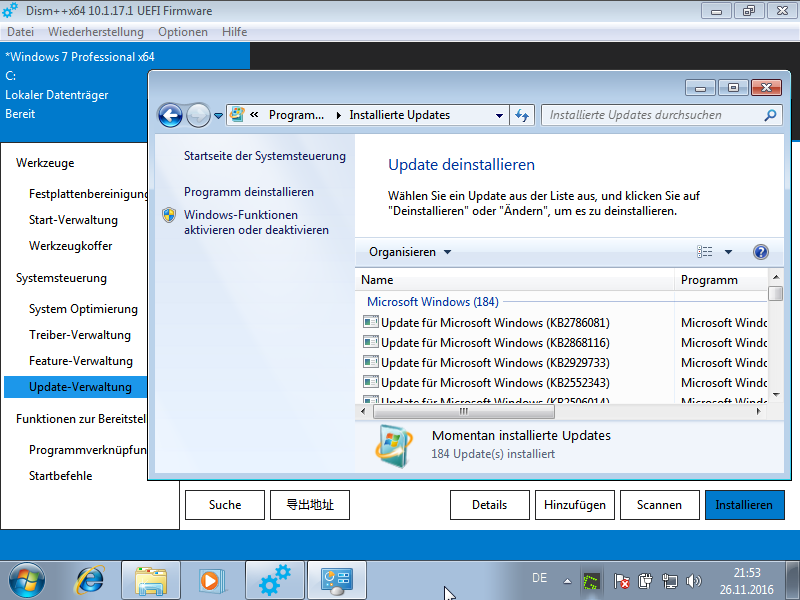Click the shield icon beside Windows-Funktionen
The image size is (800, 600).
[169, 215]
